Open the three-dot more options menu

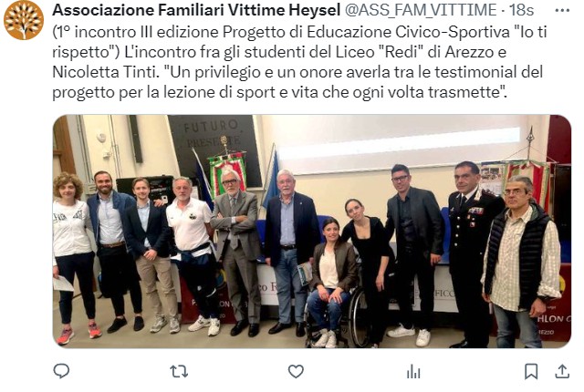[562, 10]
